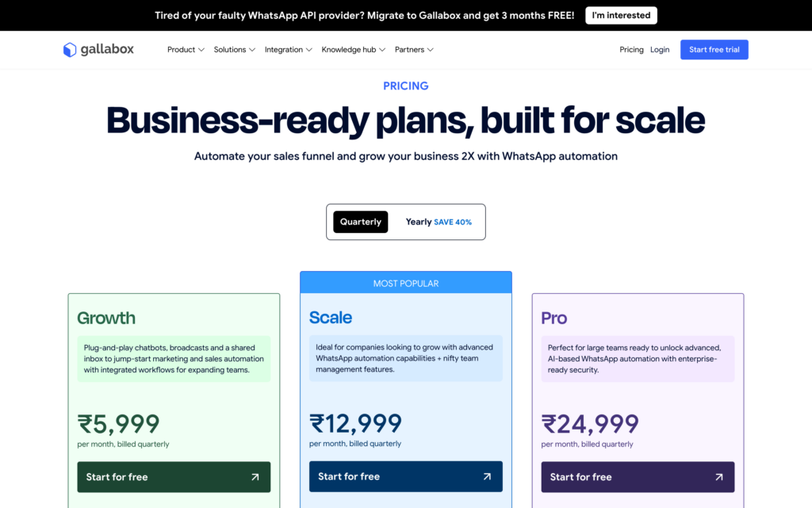This screenshot has height=508, width=812.
Task: Select the Quarterly billing option
Action: tap(360, 222)
